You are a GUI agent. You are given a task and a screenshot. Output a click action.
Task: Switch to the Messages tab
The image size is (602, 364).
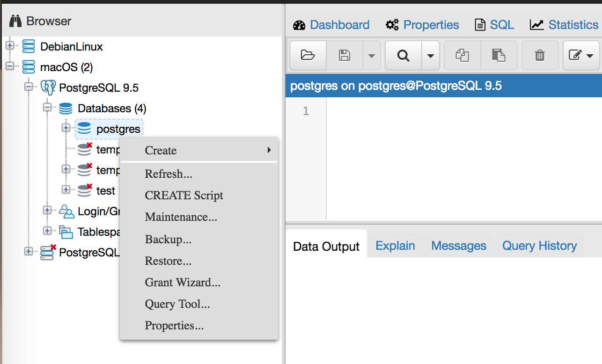[458, 246]
